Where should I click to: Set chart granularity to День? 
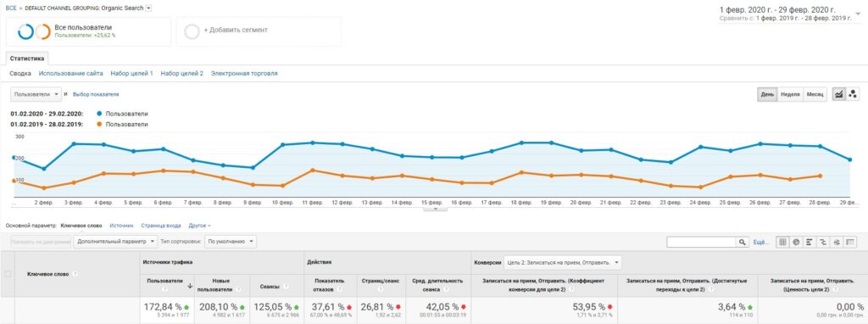coord(767,94)
